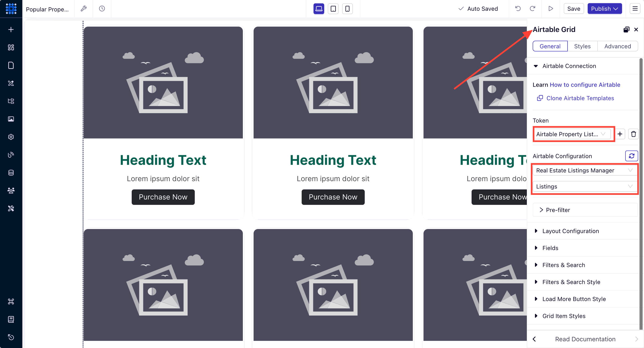Viewport: 644px width, 348px height.
Task: Click the token delete icon
Action: pos(633,134)
